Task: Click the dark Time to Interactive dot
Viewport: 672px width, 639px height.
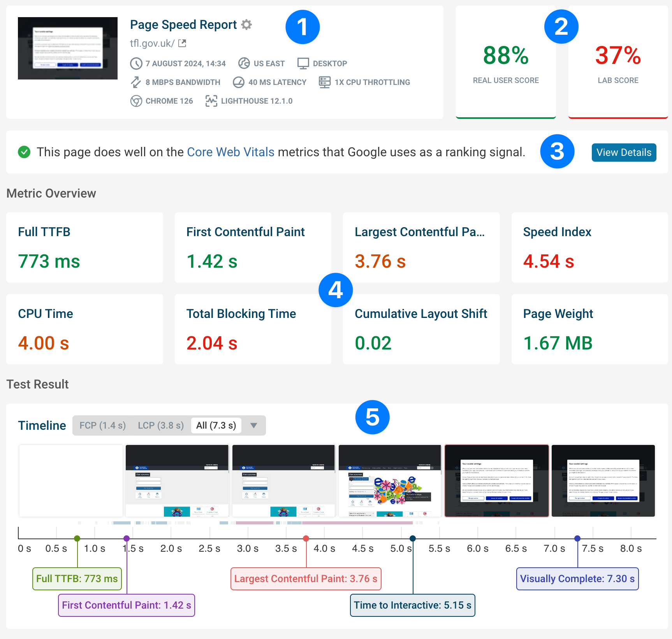Action: pos(413,538)
